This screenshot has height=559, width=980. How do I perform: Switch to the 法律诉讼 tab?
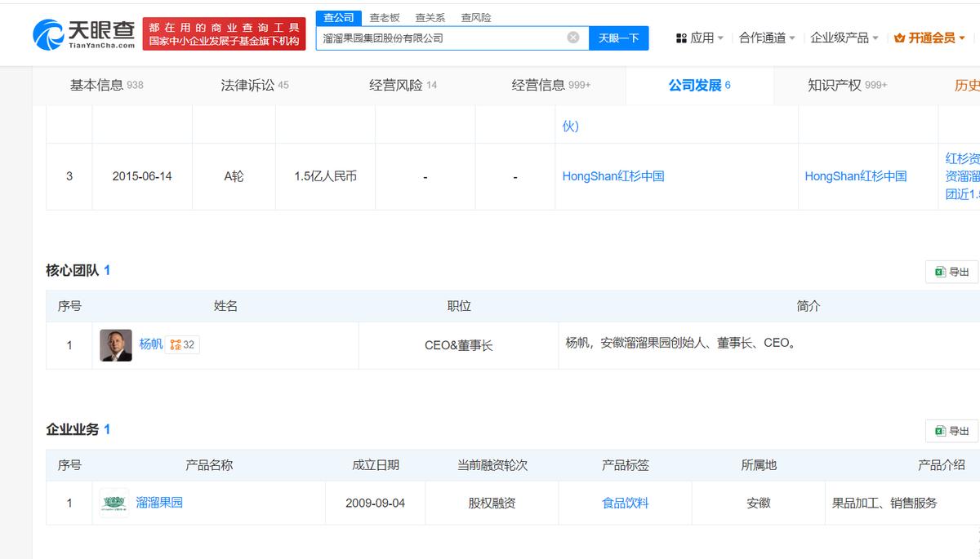254,85
